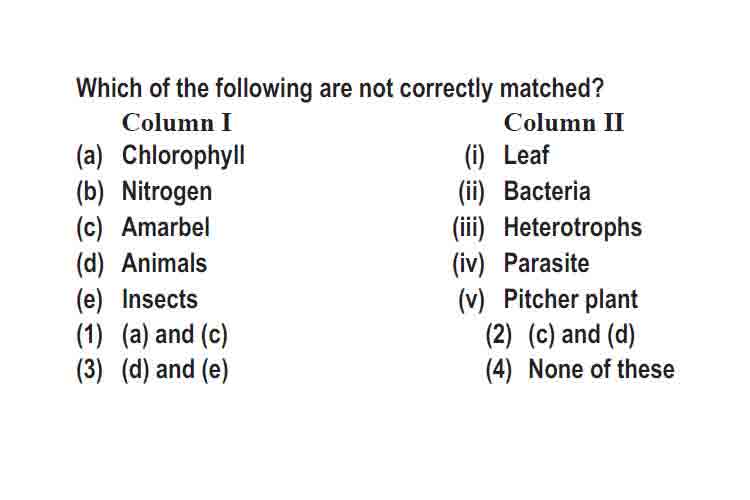Click the Column I heading
The height and width of the screenshot is (500, 750).
coord(176,122)
